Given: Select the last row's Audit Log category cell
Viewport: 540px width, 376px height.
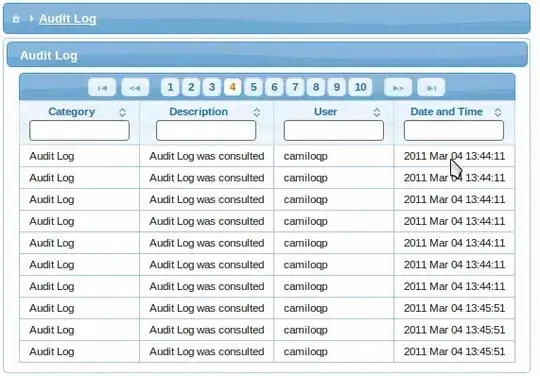Looking at the screenshot, I should click(x=80, y=352).
